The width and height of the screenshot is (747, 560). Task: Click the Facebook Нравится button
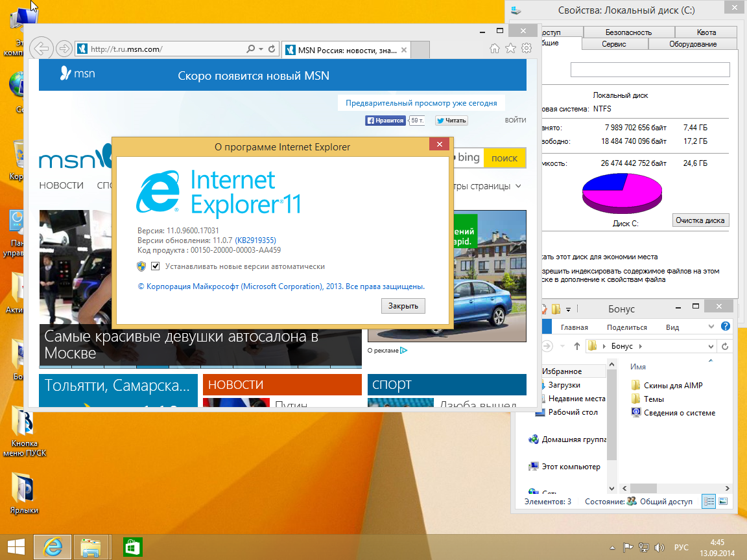[x=385, y=121]
